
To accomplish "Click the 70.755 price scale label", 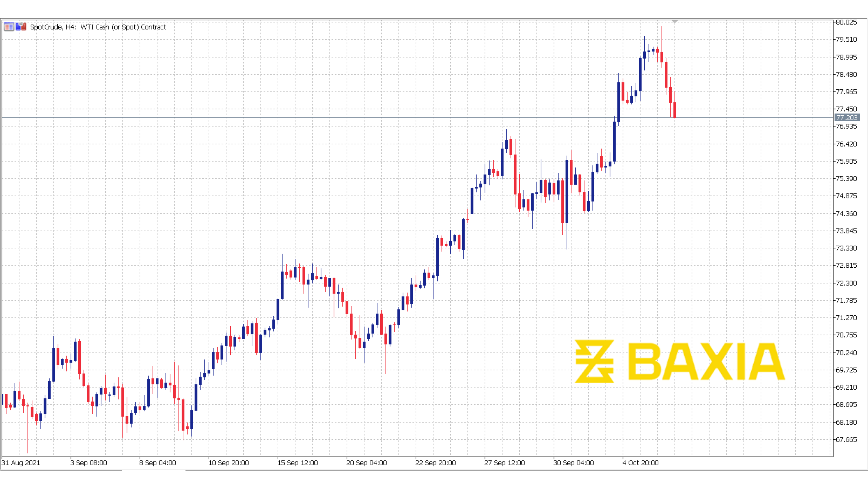I will point(846,335).
